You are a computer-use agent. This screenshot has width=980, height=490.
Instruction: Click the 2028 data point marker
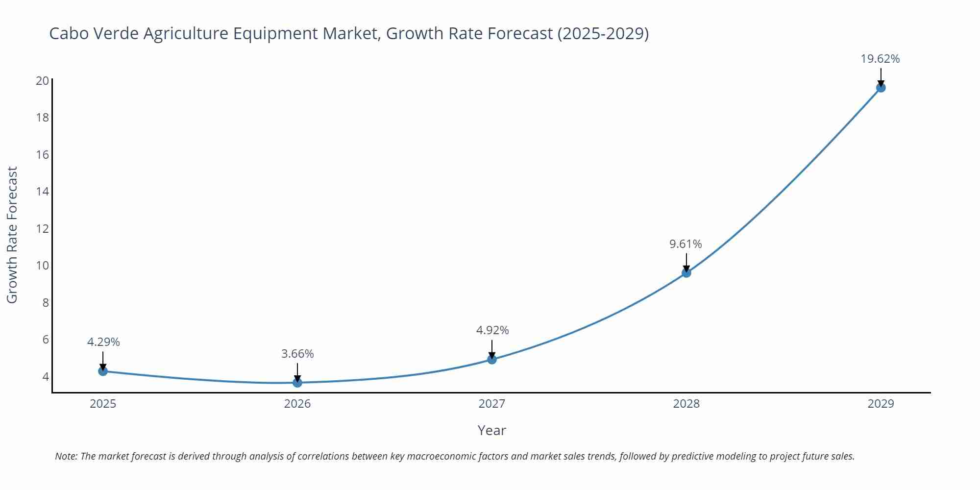[686, 272]
